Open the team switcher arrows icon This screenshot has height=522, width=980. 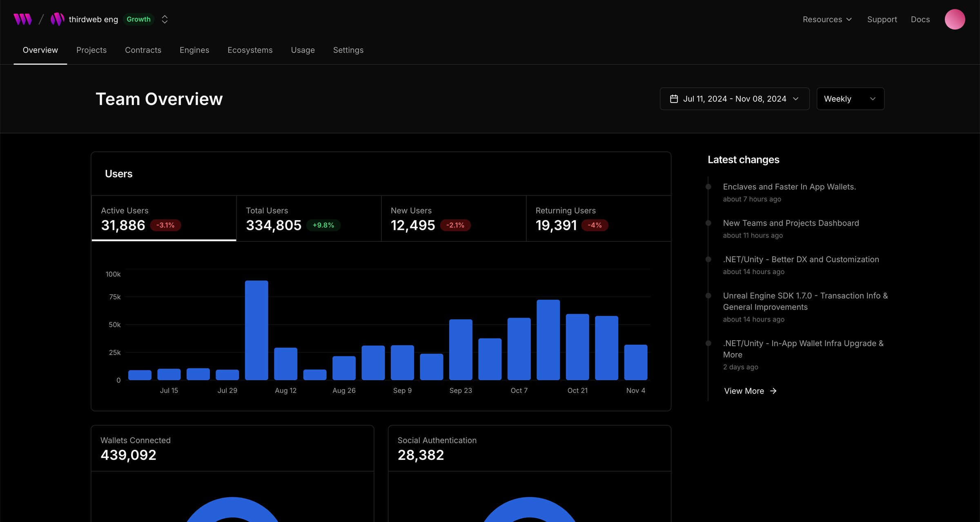(x=165, y=19)
